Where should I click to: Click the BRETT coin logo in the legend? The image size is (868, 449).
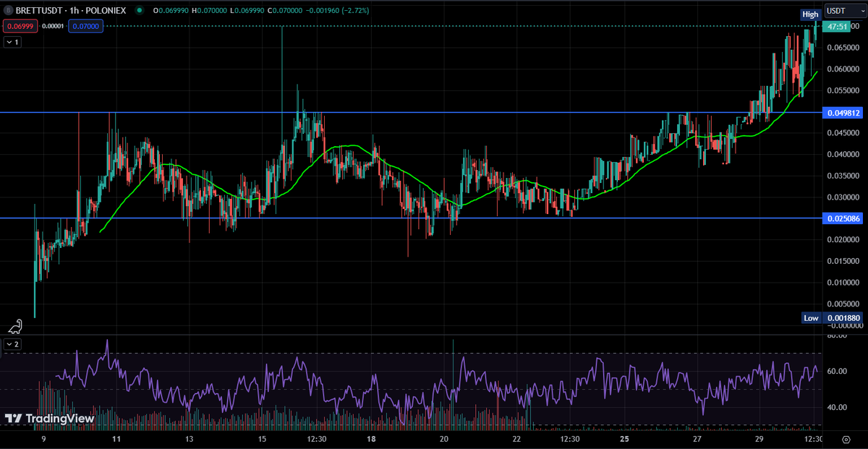pos(9,10)
